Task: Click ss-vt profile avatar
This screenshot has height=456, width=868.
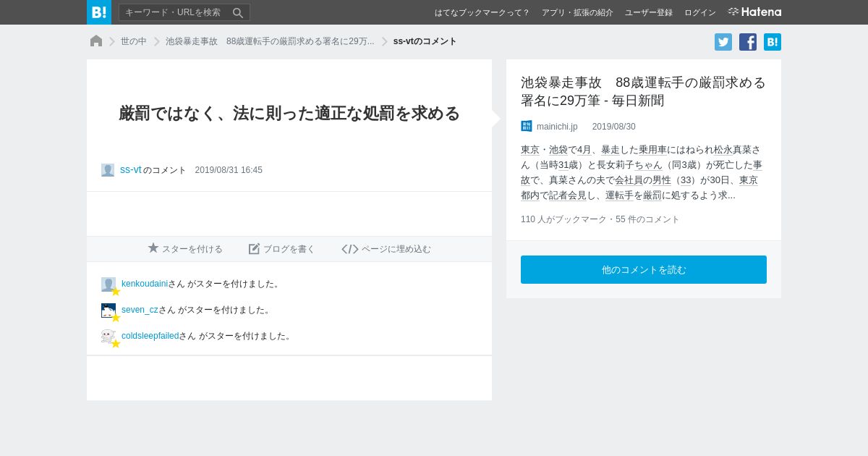Action: [108, 170]
